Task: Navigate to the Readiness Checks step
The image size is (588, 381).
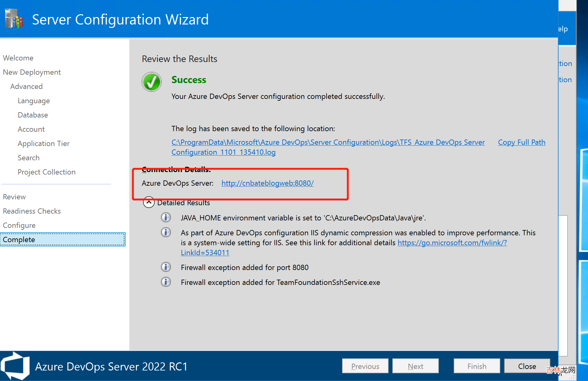Action: [32, 211]
